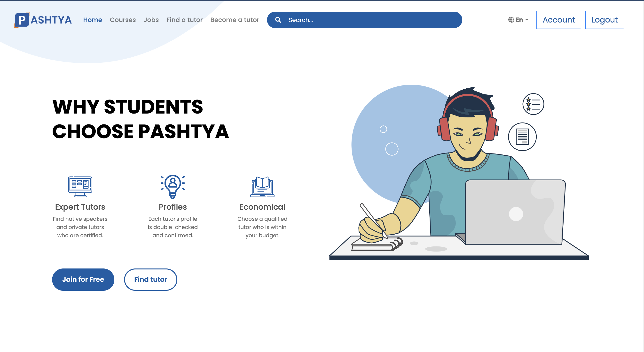Click the Expert Tutors monitor icon
Image resolution: width=644 pixels, height=352 pixels.
click(x=80, y=187)
